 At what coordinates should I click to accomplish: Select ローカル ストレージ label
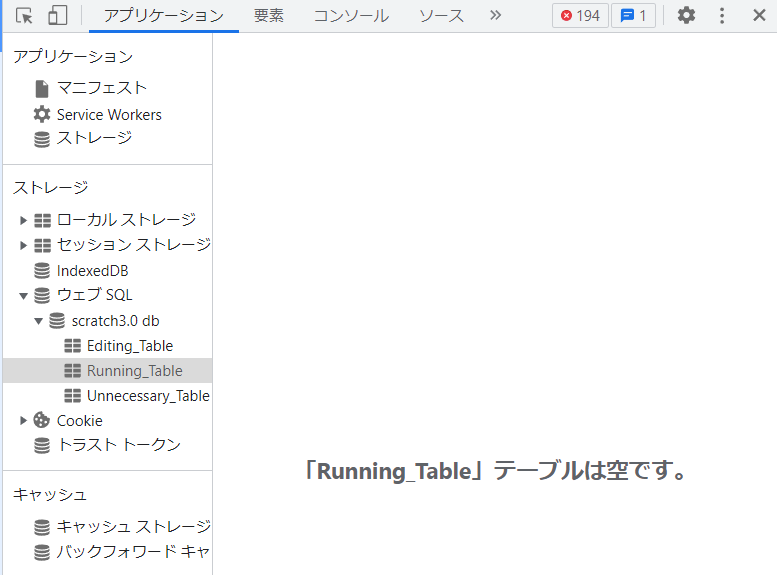click(x=126, y=220)
